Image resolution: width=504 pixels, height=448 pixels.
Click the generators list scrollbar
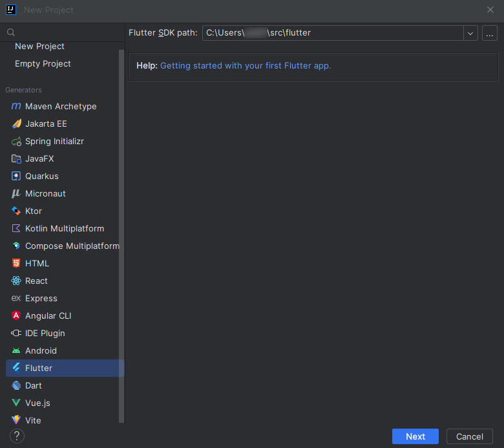coord(121,236)
